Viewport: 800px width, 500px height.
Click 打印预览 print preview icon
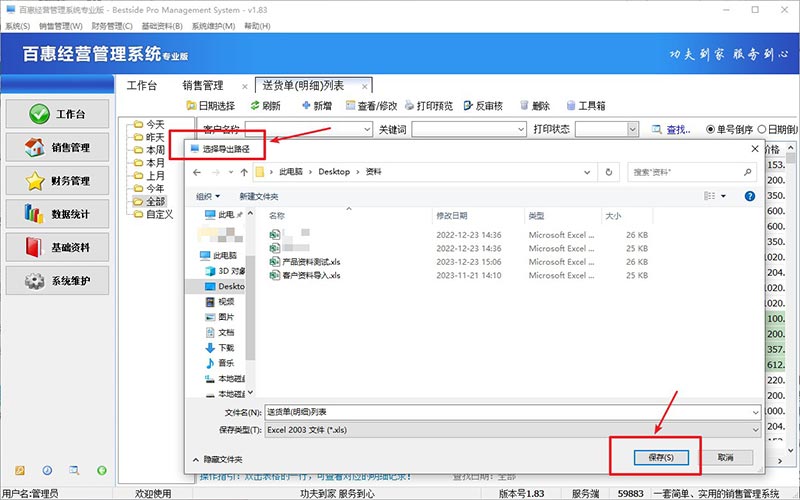coord(429,106)
